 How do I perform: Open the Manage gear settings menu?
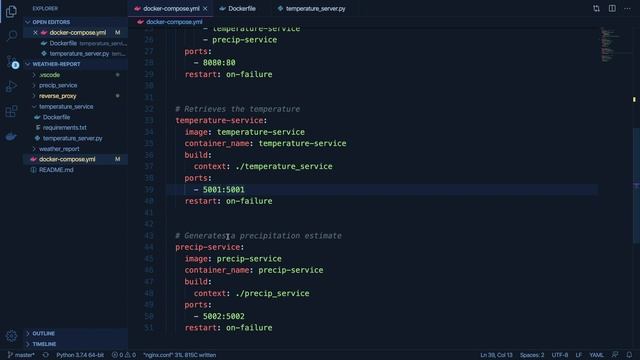point(11,336)
